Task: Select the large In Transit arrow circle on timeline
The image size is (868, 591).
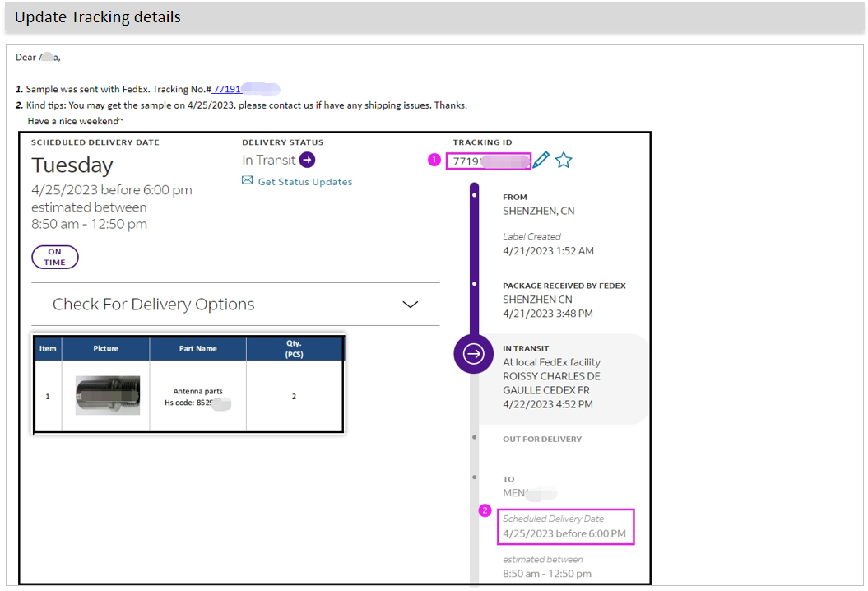Action: [474, 353]
